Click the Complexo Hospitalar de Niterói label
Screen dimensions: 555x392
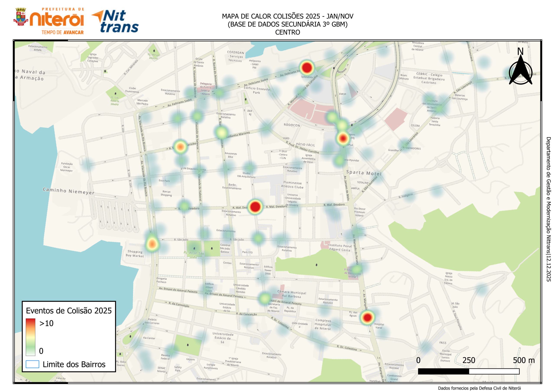(x=323, y=324)
